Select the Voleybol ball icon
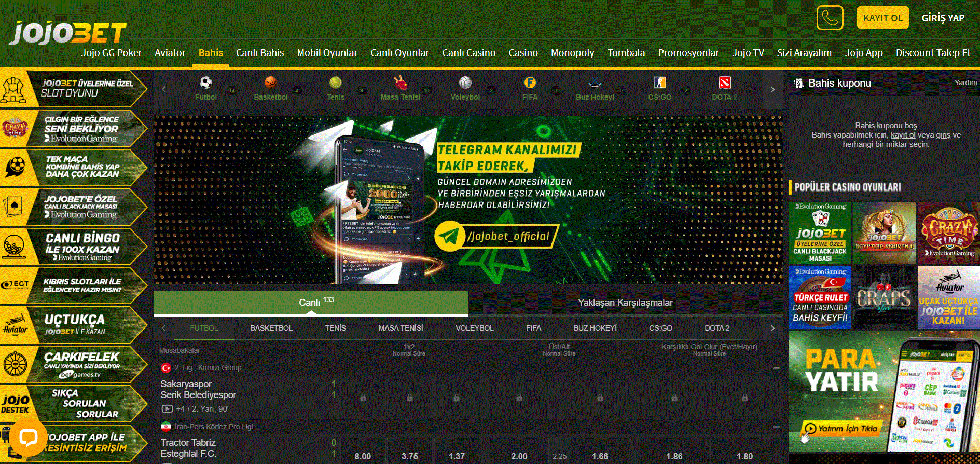 point(465,83)
